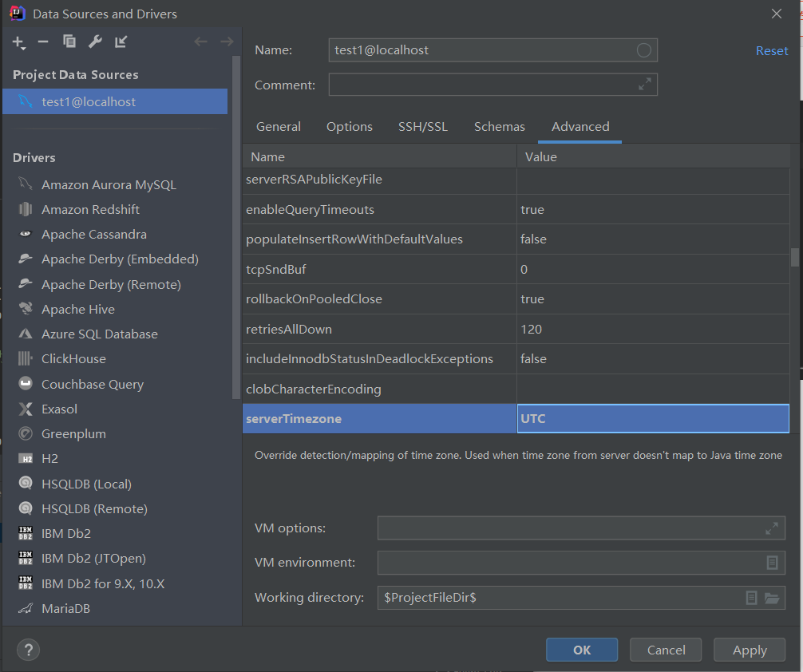Screen dimensions: 803x672
Task: Click the VM options input field
Action: [581, 528]
